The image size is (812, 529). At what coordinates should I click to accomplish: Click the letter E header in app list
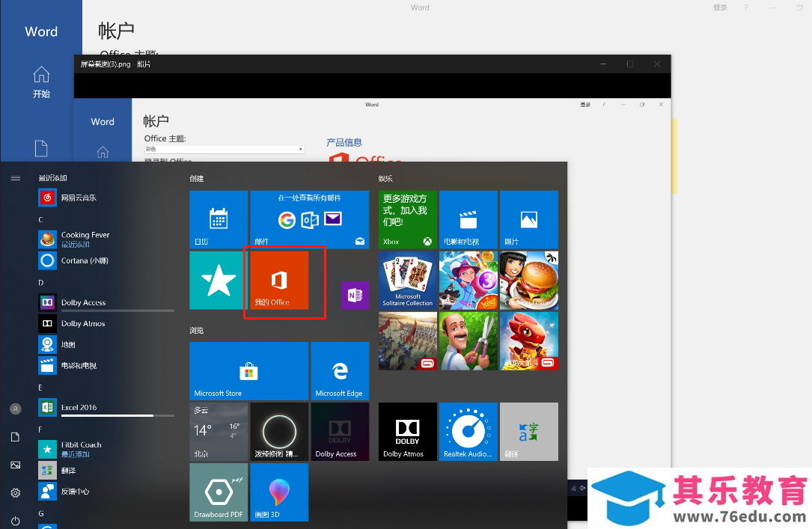[x=40, y=388]
